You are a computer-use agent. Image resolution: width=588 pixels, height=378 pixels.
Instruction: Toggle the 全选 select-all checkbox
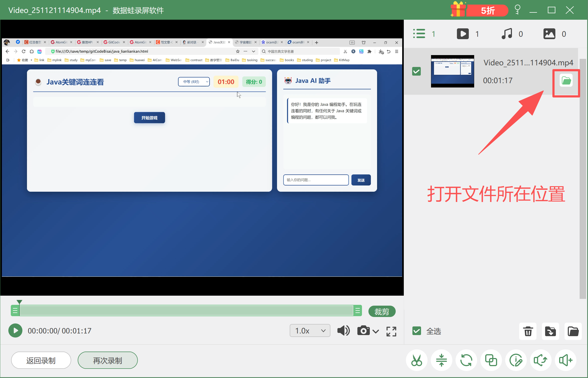pos(417,331)
